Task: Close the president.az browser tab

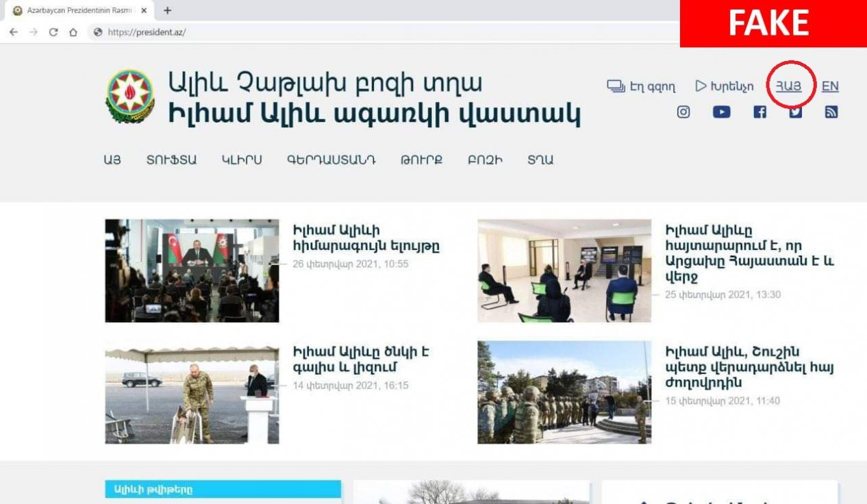Action: point(144,10)
